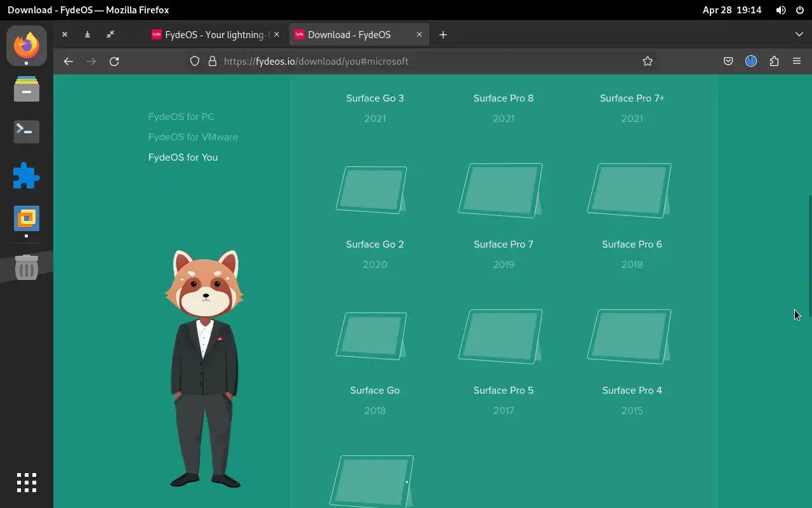Image resolution: width=812 pixels, height=508 pixels.
Task: Open the Terminal dock icon
Action: click(27, 131)
